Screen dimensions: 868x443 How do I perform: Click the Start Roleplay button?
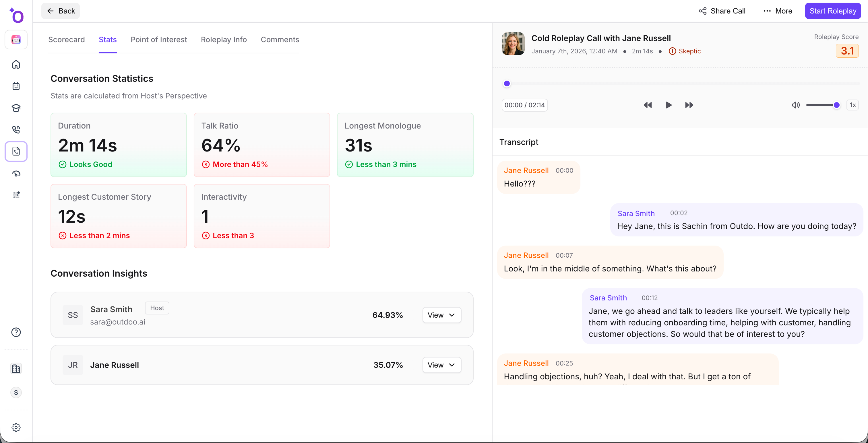833,11
